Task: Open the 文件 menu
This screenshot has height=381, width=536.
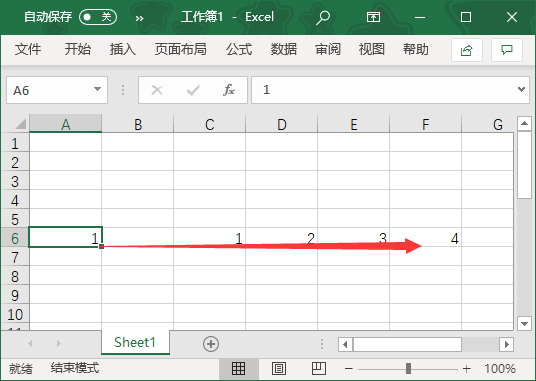Action: tap(28, 50)
